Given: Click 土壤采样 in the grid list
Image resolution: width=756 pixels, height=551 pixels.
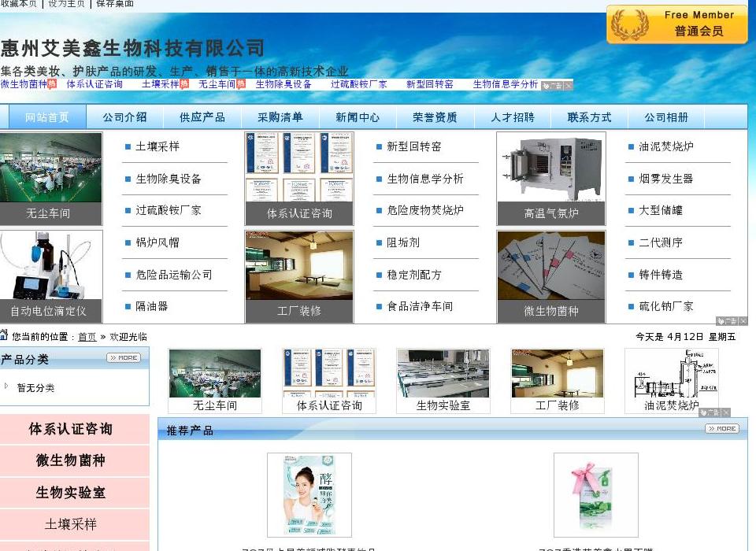Looking at the screenshot, I should (x=157, y=146).
